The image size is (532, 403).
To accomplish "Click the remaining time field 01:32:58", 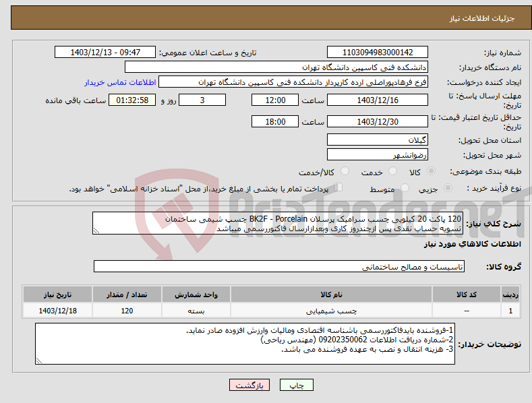I will click(x=132, y=100).
